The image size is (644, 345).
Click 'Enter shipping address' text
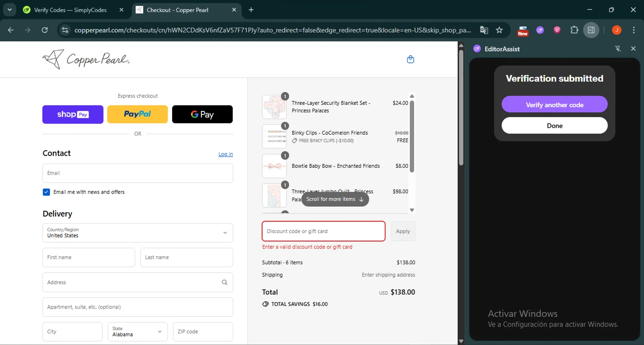[x=389, y=275]
